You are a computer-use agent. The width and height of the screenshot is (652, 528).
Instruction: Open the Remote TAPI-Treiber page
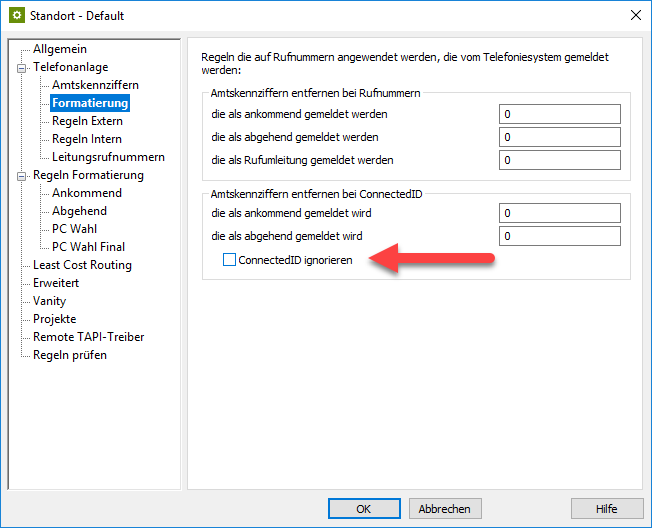88,337
